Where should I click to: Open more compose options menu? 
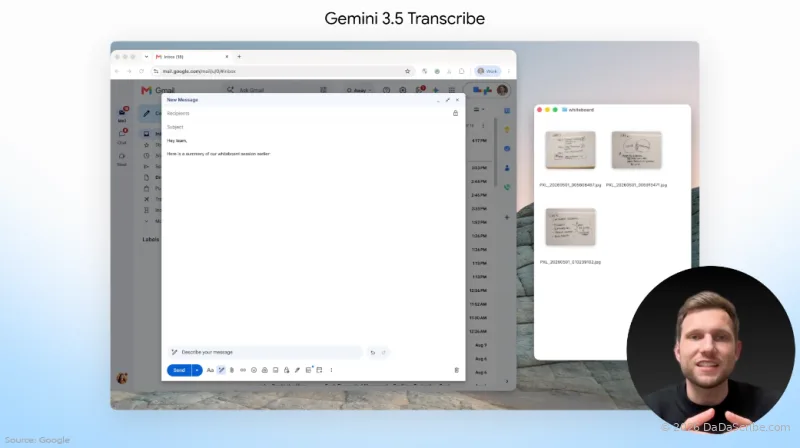click(331, 370)
